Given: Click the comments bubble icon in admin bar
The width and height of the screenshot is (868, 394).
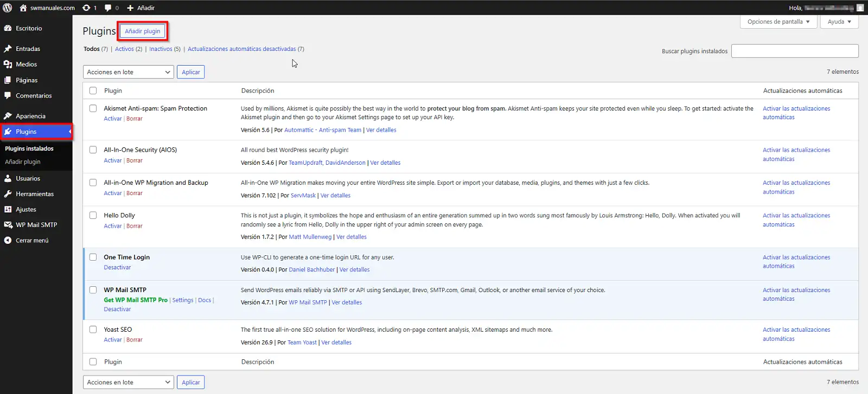Looking at the screenshot, I should [108, 8].
